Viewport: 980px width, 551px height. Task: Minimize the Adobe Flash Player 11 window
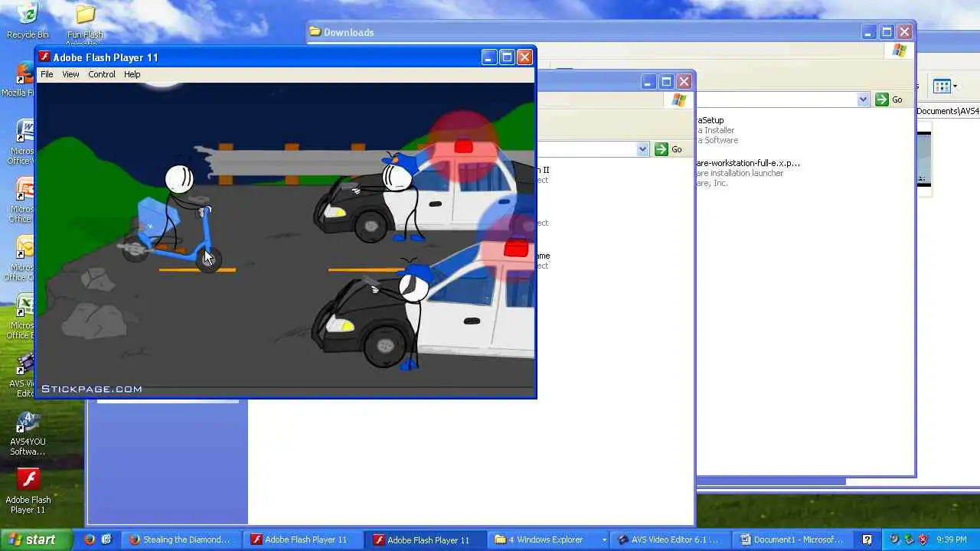pos(488,57)
